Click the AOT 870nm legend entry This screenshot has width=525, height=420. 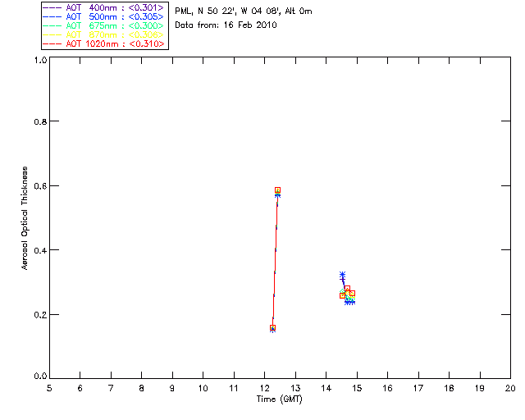pos(103,34)
